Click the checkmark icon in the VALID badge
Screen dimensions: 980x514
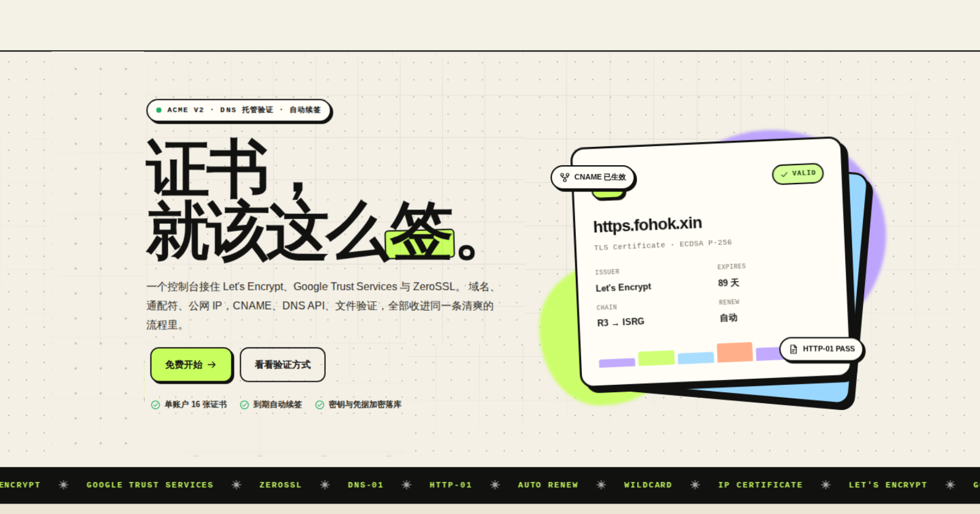tap(784, 174)
